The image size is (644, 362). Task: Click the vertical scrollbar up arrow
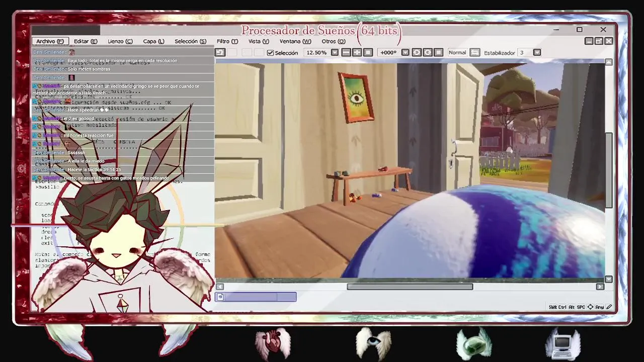pos(609,62)
